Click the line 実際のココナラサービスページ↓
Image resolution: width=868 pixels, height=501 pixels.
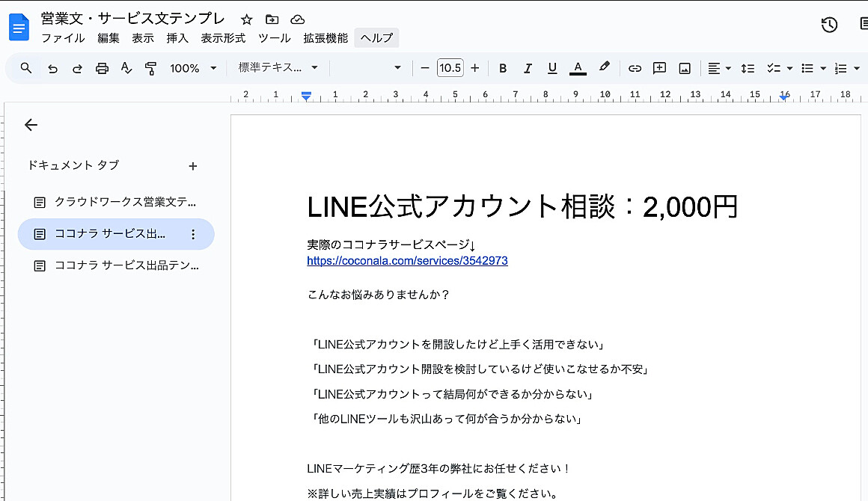pyautogui.click(x=391, y=245)
